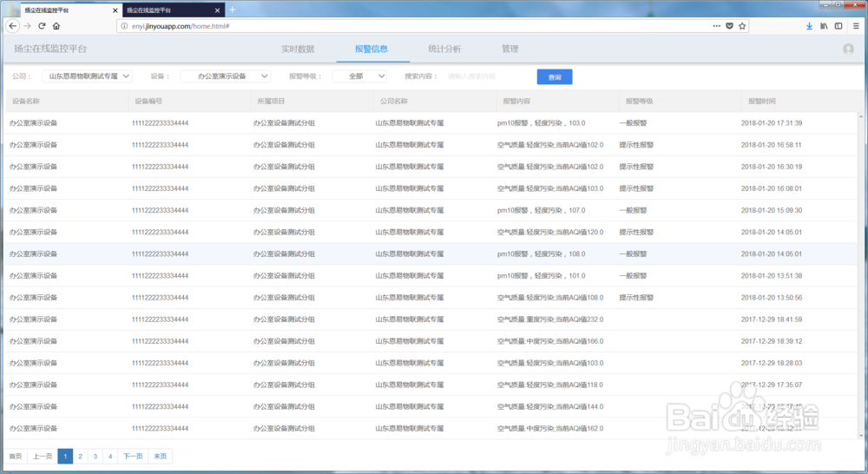Expand the 设备 dropdown 办公室演示设备
Screen dimensions: 868x474
click(x=226, y=76)
